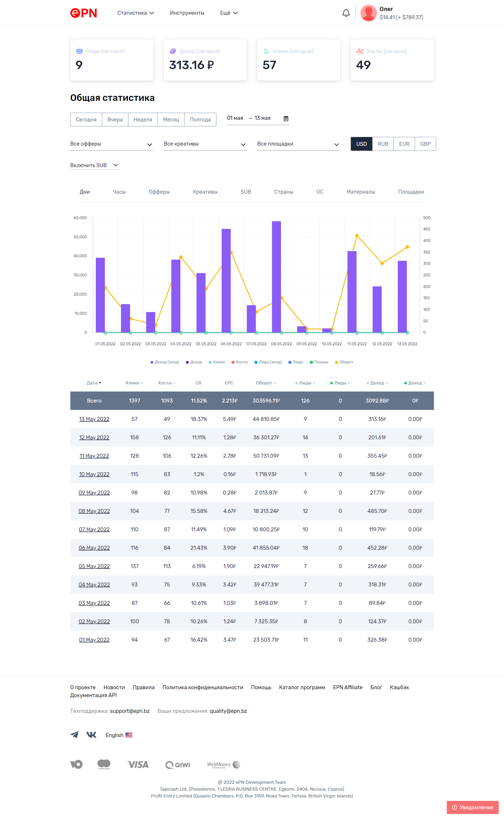Open the notifications bell icon
This screenshot has height=819, width=504.
[x=346, y=13]
